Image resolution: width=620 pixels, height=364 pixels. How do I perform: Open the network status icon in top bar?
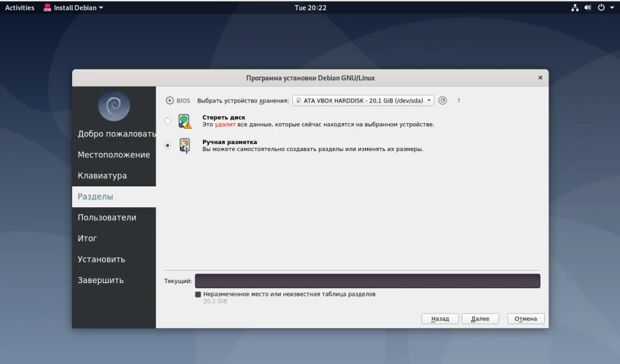pyautogui.click(x=575, y=8)
